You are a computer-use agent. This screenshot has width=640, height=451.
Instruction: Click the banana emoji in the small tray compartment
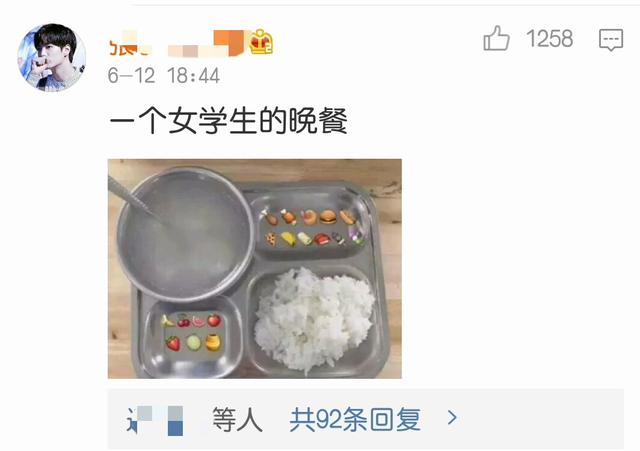click(167, 321)
